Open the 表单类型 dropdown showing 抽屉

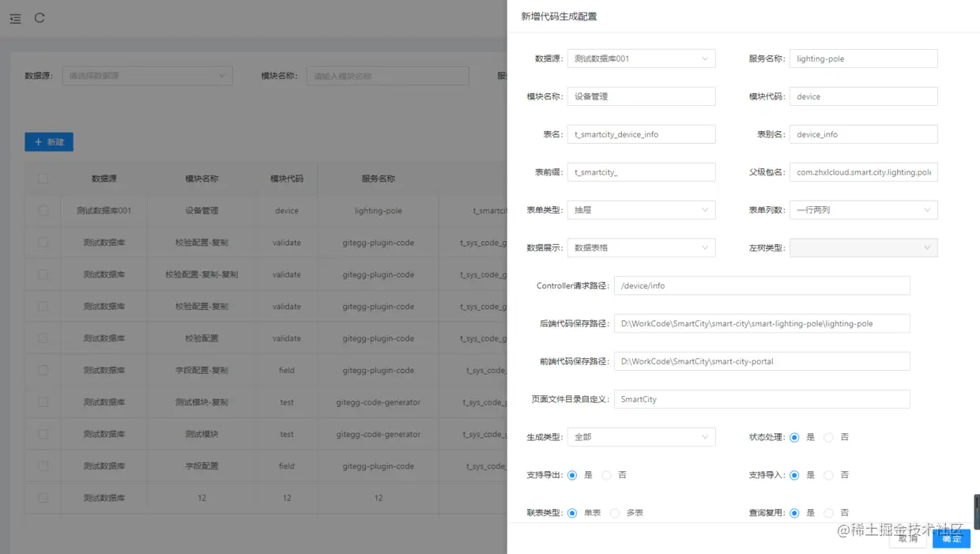click(x=641, y=209)
